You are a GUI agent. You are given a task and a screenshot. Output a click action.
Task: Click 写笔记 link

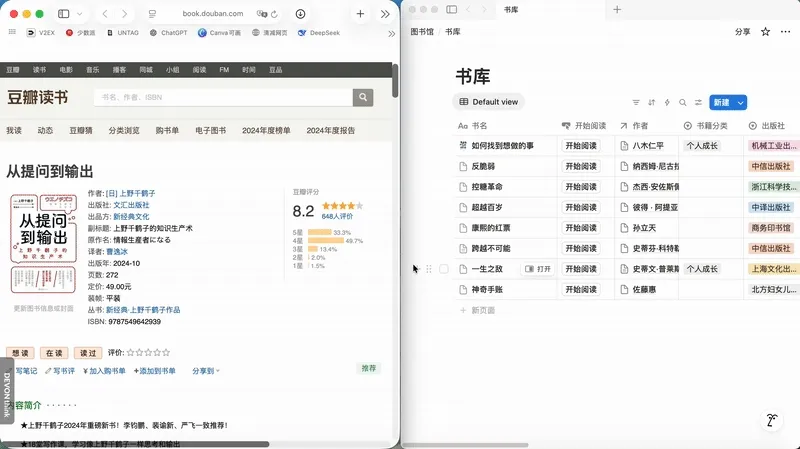click(26, 371)
